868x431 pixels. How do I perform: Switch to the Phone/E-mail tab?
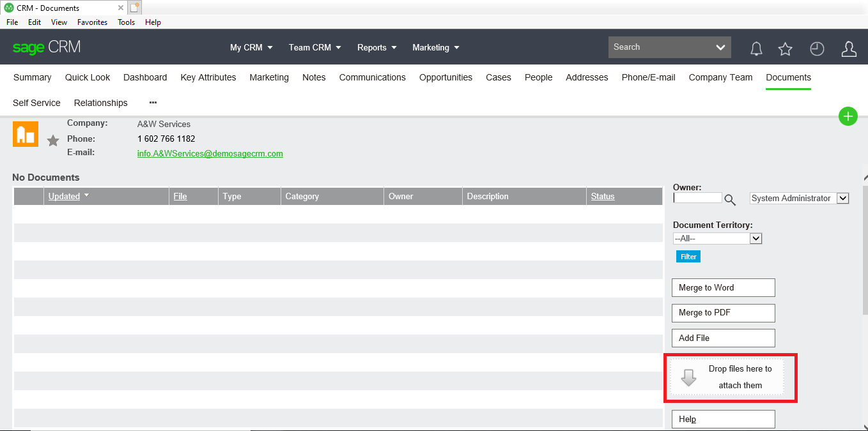pos(648,77)
